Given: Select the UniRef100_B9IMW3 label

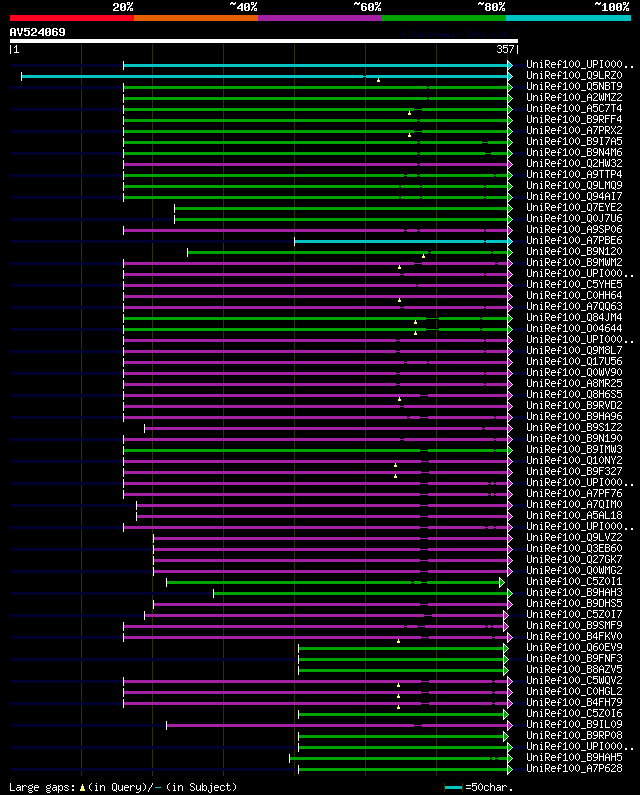Looking at the screenshot, I should pyautogui.click(x=574, y=450).
